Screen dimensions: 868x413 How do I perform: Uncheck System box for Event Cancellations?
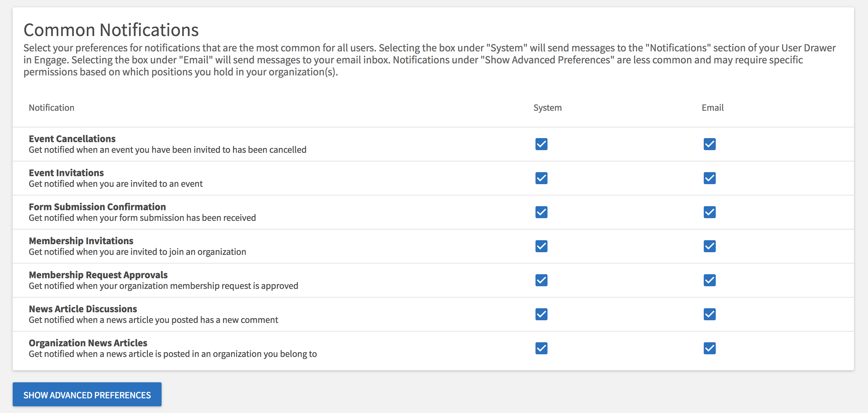(x=541, y=144)
